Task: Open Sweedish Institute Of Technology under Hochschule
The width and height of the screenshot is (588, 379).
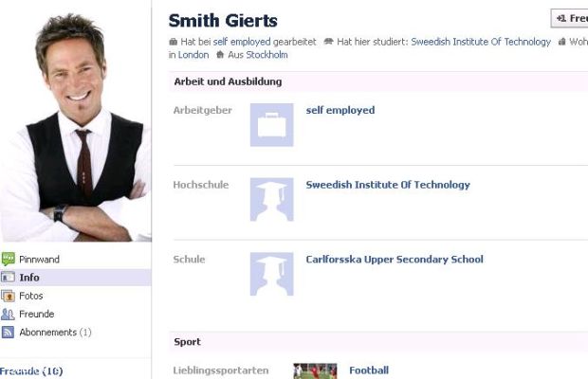Action: tap(388, 185)
